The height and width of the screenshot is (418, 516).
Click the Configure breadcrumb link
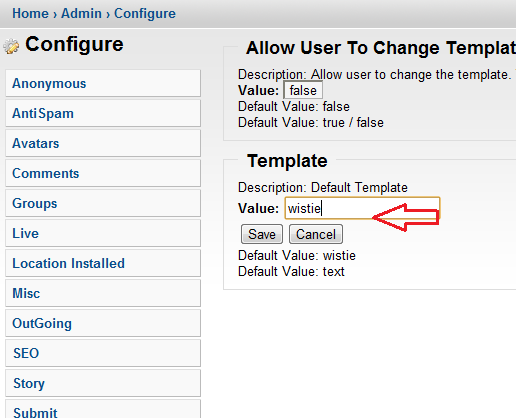coord(145,14)
